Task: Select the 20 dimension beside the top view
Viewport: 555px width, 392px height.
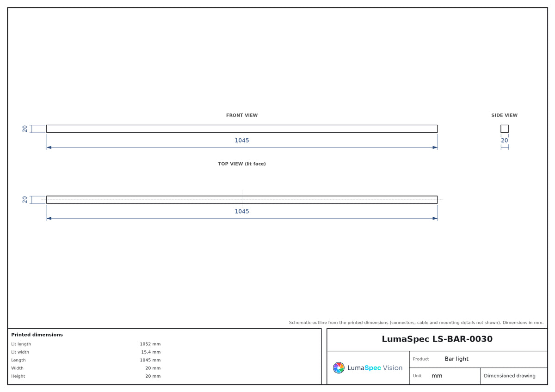Action: click(x=25, y=200)
